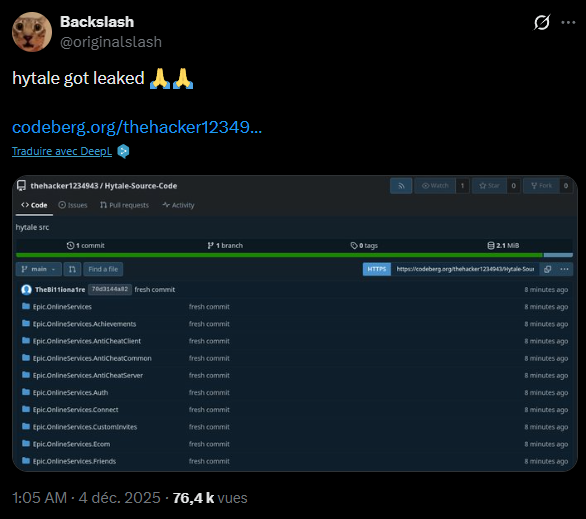
Task: Open the latest fresh commit message beside hash
Action: coord(155,290)
